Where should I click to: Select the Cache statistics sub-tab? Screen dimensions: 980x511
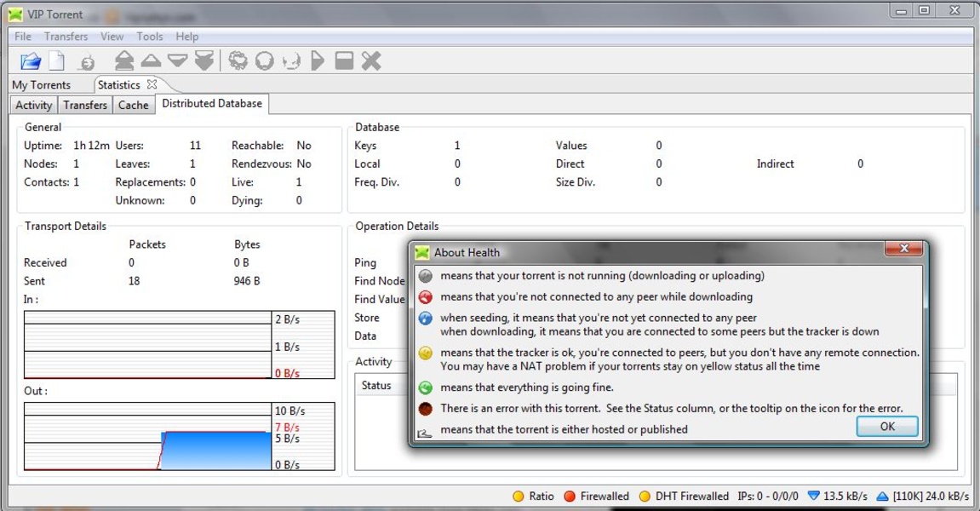(133, 105)
